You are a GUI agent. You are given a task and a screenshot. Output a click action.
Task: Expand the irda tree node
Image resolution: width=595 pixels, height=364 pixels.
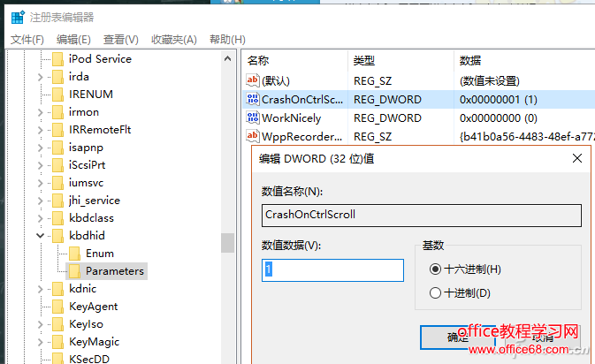tap(40, 77)
